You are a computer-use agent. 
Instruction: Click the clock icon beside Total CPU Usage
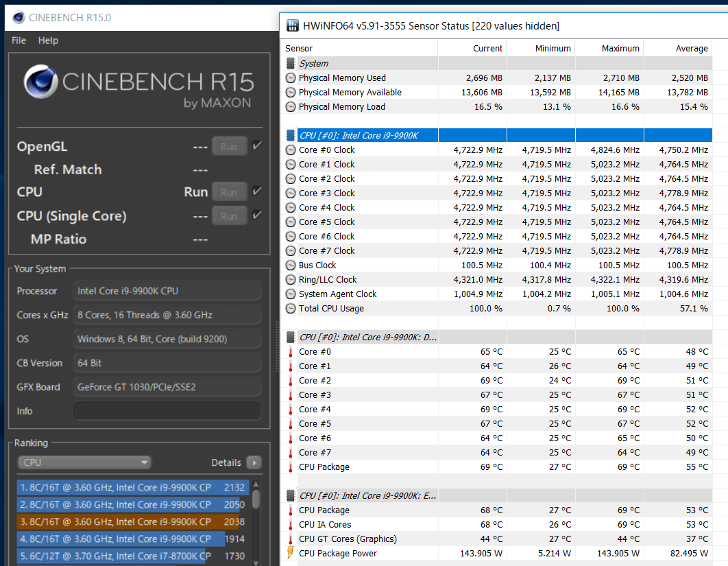pyautogui.click(x=291, y=309)
